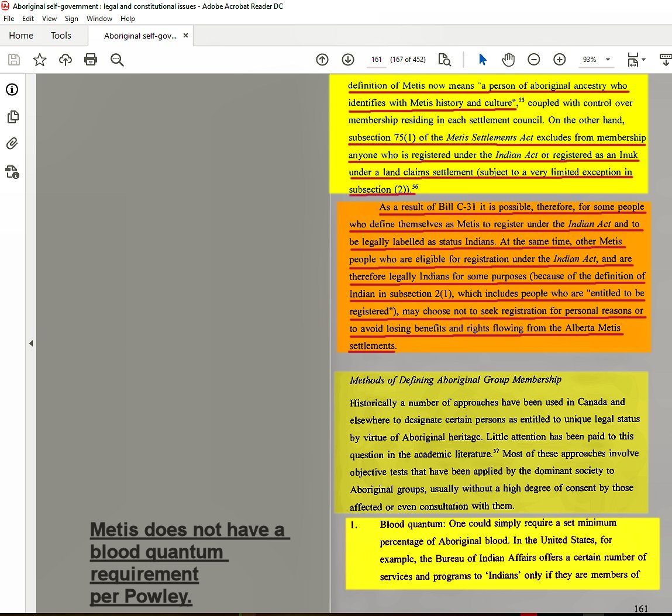Click footnote marker 56 after subsection (2))
672x616 pixels.
pos(415,186)
